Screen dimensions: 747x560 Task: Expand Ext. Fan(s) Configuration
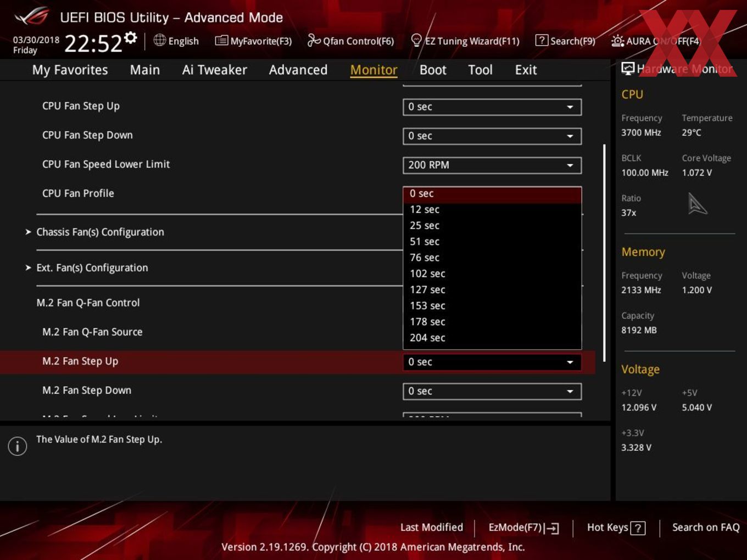pyautogui.click(x=92, y=268)
